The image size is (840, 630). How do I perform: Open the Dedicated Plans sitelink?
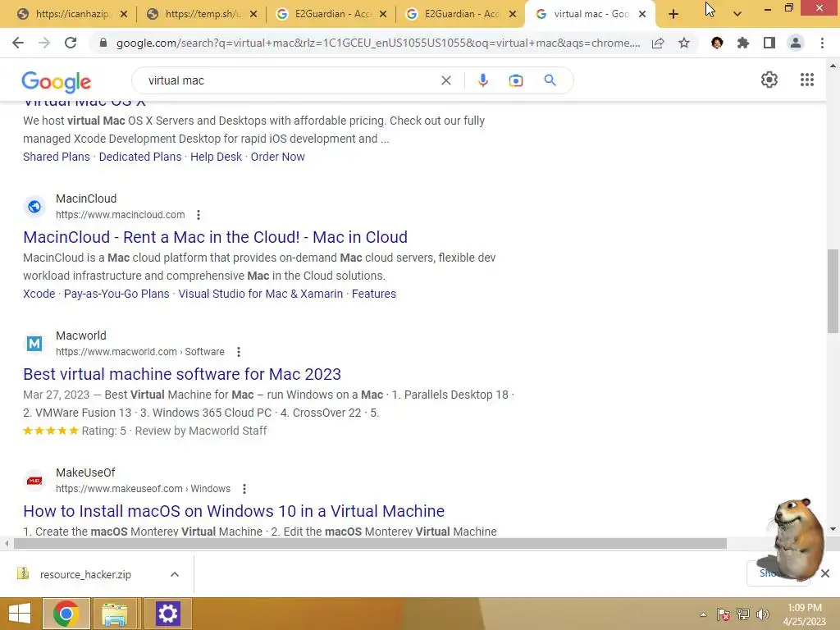click(140, 157)
